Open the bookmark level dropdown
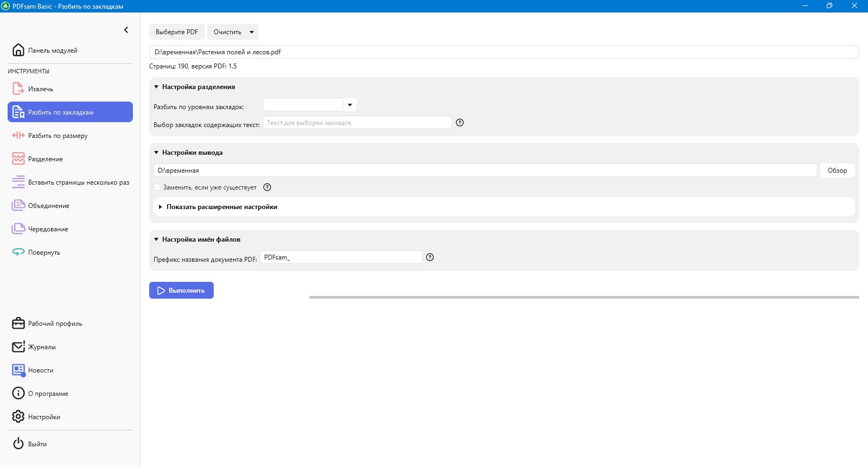 tap(350, 105)
